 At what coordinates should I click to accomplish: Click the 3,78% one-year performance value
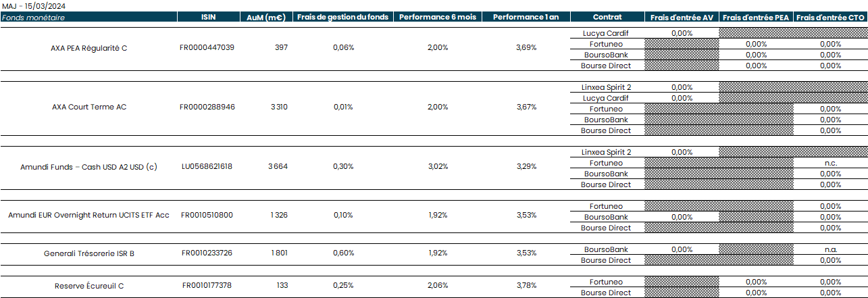[526, 286]
